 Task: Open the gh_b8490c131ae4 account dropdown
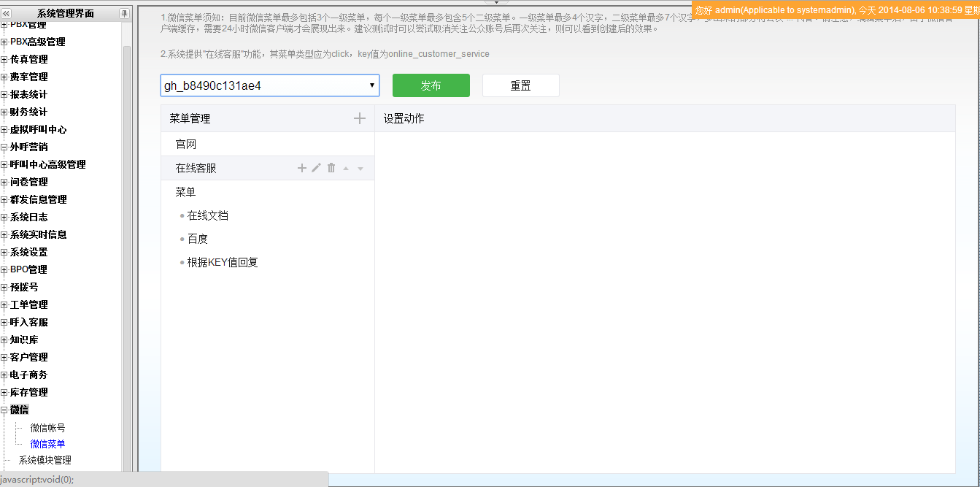coord(269,85)
